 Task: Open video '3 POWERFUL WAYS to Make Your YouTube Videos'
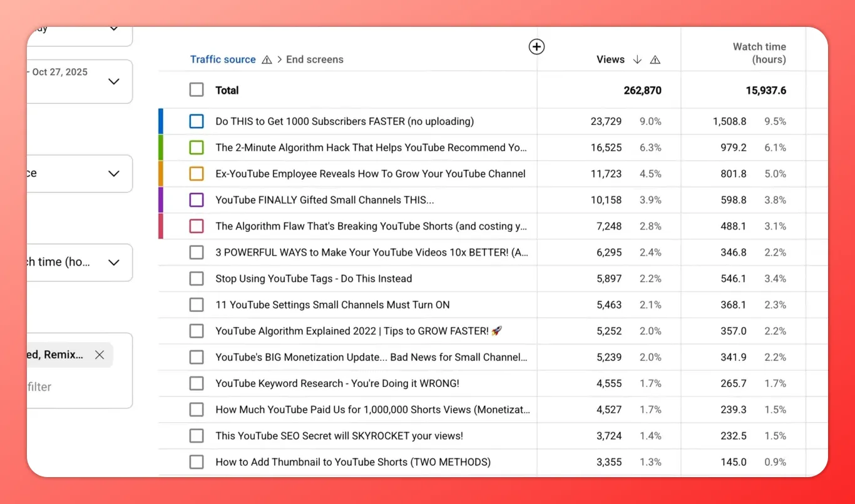point(372,252)
